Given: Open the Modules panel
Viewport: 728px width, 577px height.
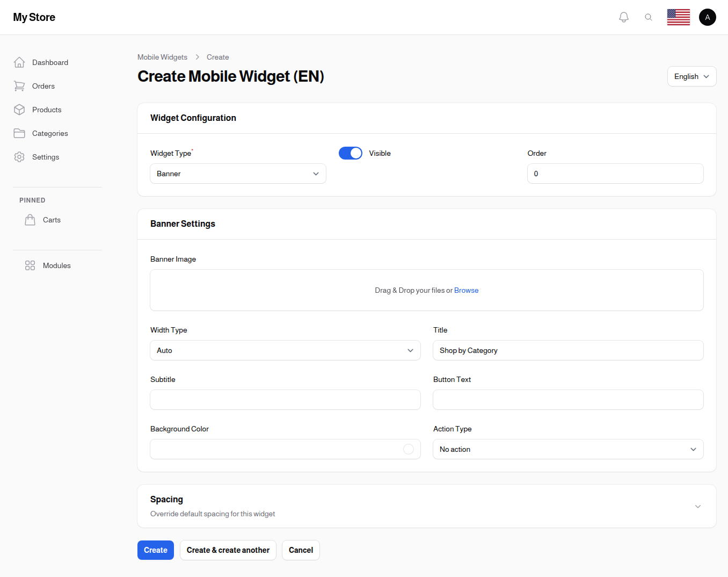Looking at the screenshot, I should click(x=56, y=265).
